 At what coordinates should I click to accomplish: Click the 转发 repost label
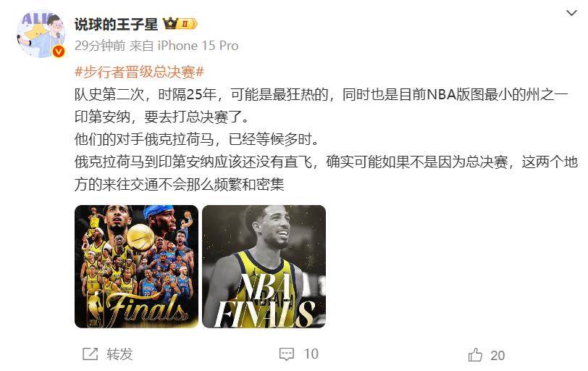tap(119, 354)
